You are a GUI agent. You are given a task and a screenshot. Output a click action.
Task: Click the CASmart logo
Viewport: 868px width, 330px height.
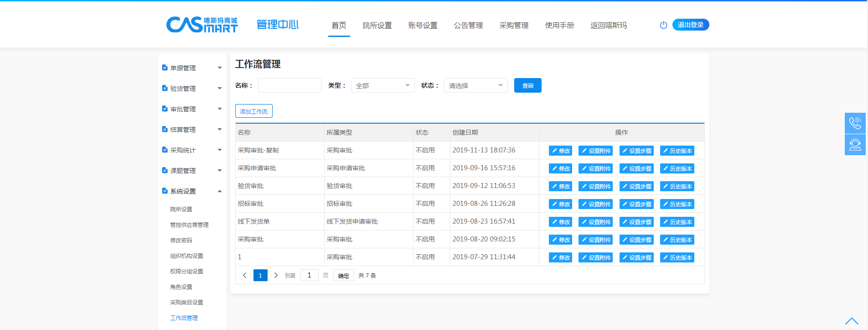tap(202, 25)
